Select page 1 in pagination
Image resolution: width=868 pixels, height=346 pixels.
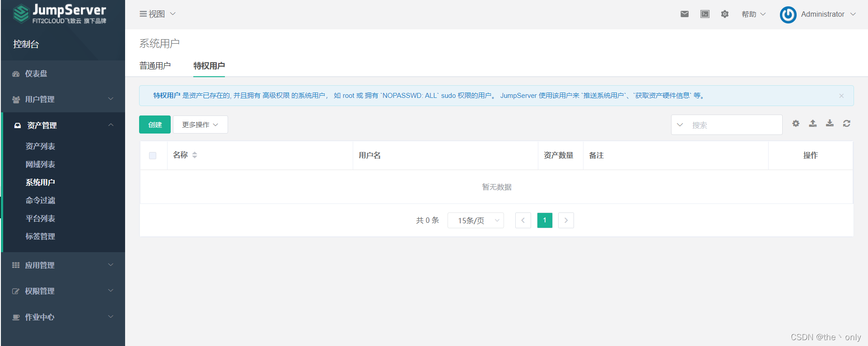point(545,220)
